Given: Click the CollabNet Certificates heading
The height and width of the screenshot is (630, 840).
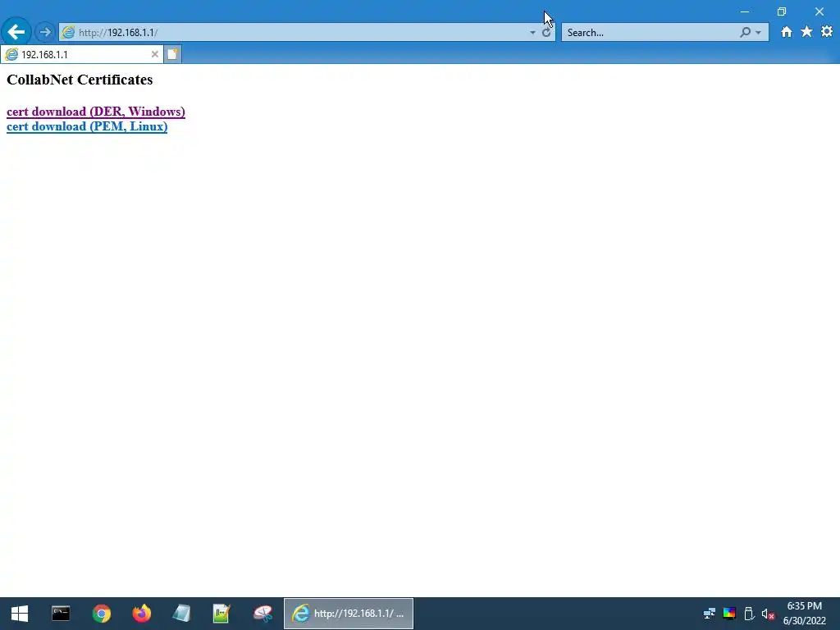Looking at the screenshot, I should click(x=80, y=80).
